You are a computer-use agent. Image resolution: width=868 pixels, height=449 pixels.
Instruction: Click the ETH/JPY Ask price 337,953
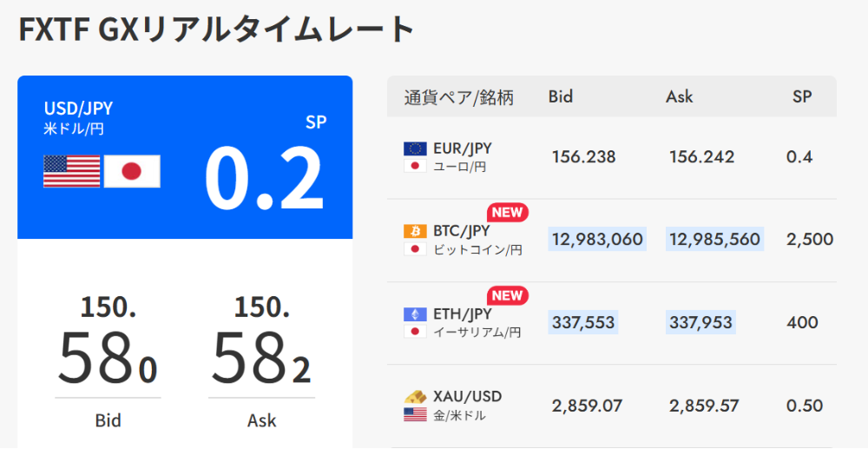click(700, 323)
